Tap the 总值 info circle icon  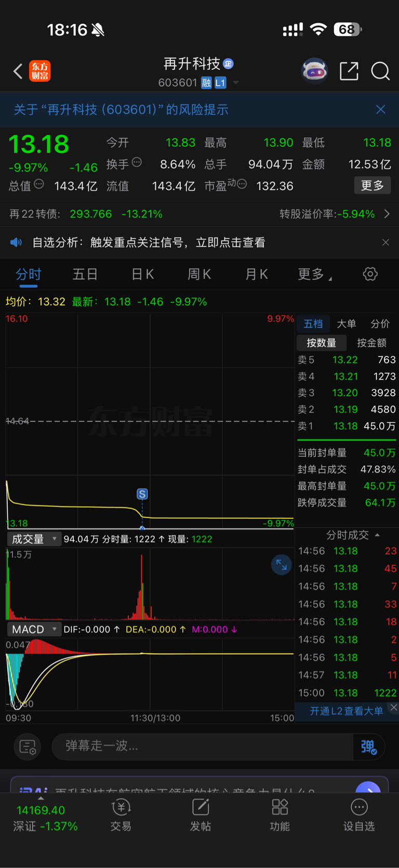tap(39, 184)
